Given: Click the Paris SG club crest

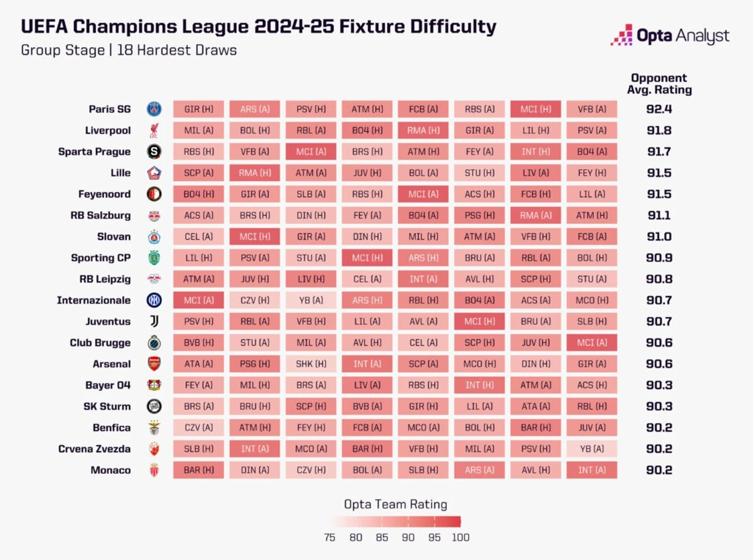Looking at the screenshot, I should pyautogui.click(x=154, y=109).
